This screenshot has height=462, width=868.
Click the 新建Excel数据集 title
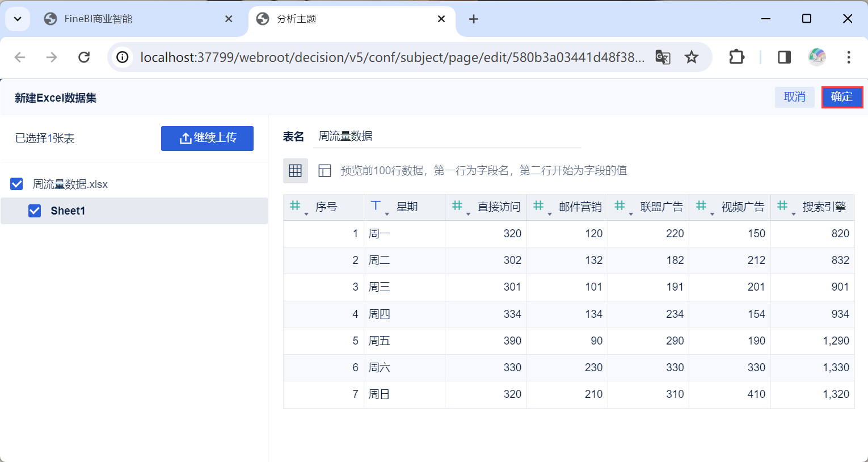[56, 98]
